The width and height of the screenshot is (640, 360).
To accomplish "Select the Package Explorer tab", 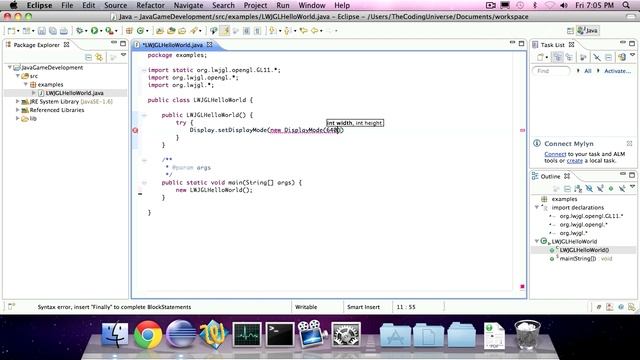I will pos(36,45).
